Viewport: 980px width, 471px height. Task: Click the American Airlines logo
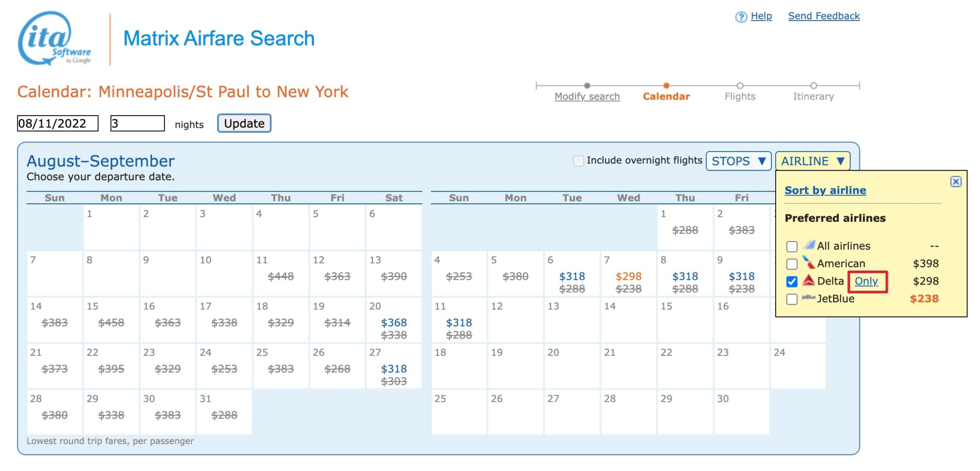(809, 263)
